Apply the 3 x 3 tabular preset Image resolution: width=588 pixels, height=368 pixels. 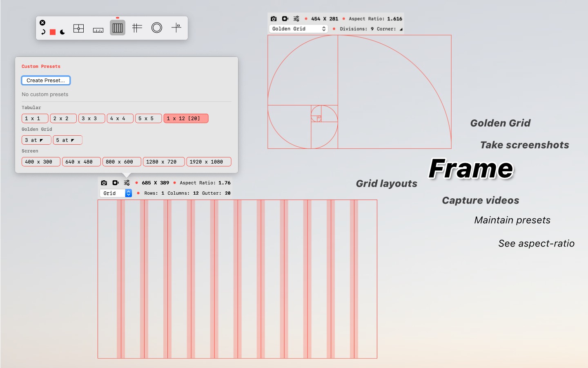tap(92, 119)
